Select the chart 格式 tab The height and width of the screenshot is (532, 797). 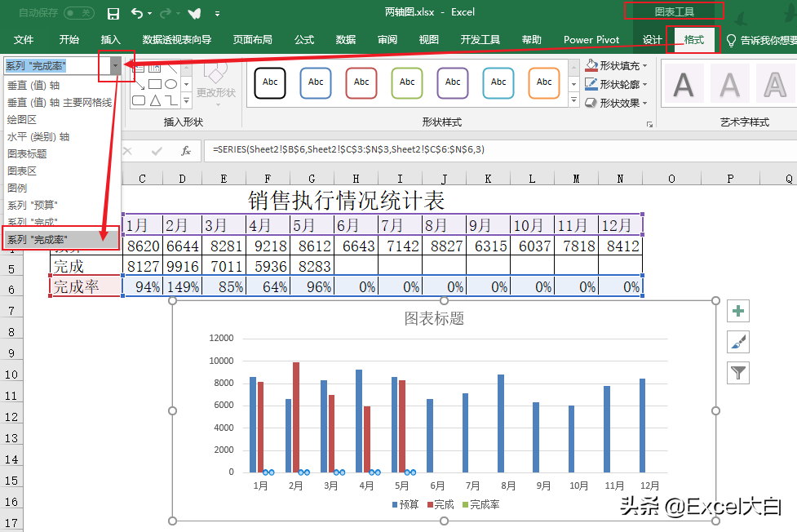coord(694,40)
